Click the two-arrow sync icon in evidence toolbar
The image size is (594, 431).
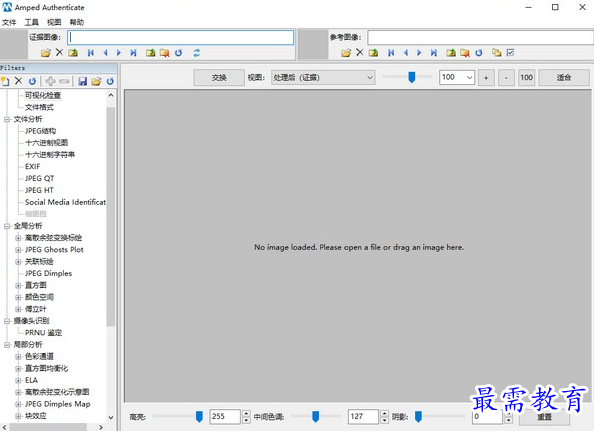(197, 53)
